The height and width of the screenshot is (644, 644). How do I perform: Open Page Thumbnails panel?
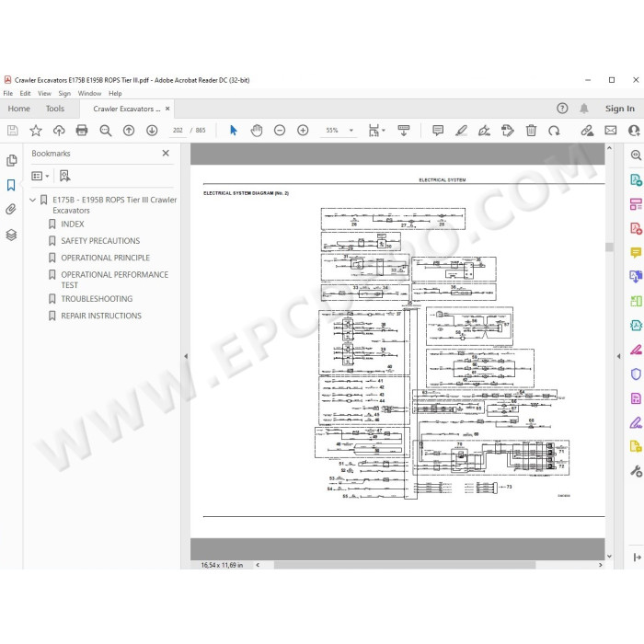(11, 160)
